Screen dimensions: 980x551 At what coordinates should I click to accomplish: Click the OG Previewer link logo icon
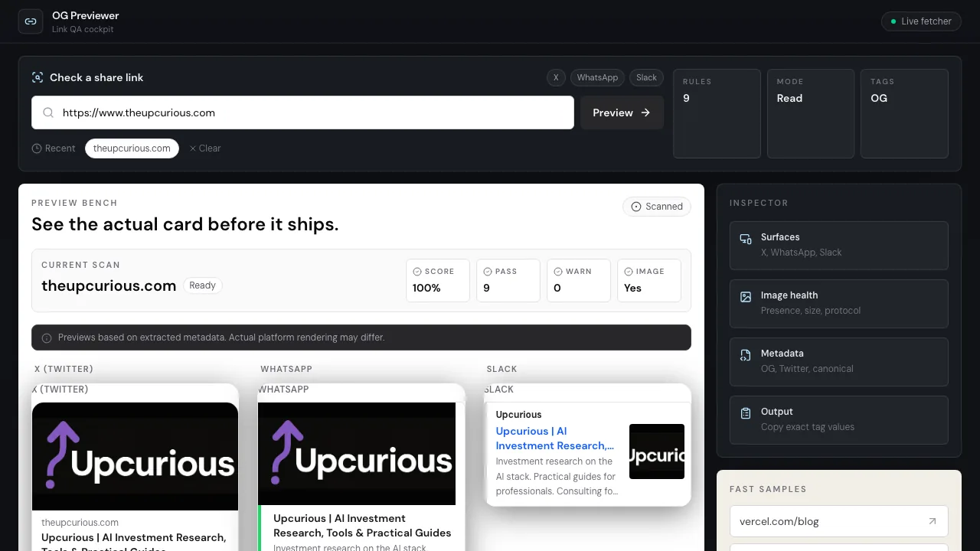pos(31,21)
